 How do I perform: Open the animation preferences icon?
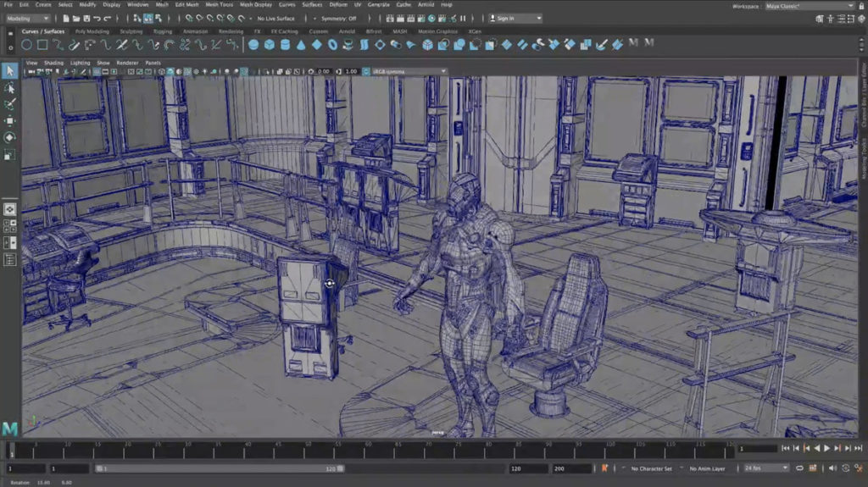click(858, 468)
